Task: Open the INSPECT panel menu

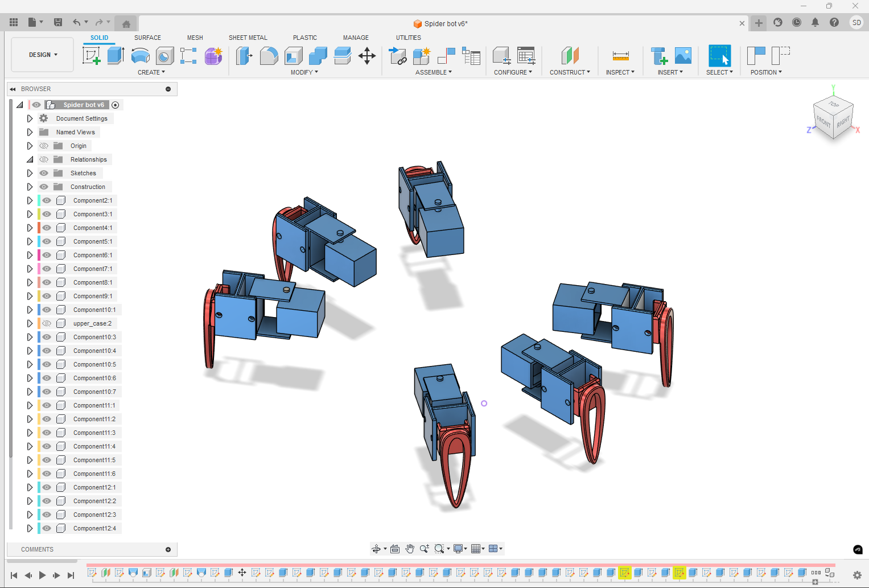Action: 620,72
